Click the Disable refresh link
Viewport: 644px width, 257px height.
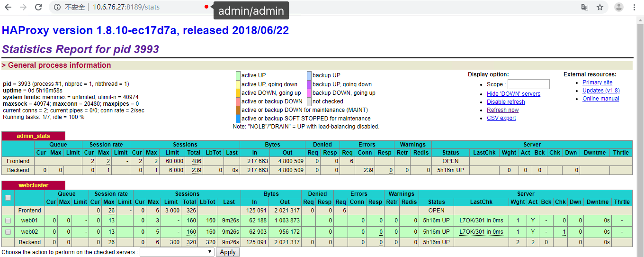click(506, 102)
